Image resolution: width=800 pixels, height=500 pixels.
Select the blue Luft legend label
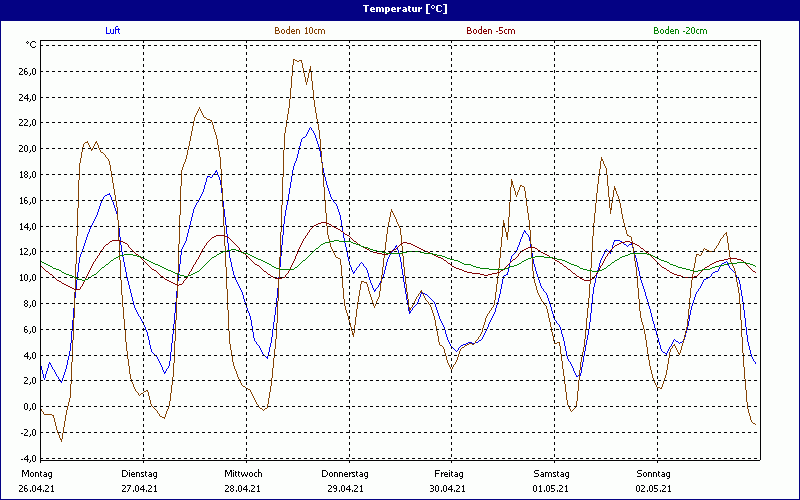pos(113,31)
